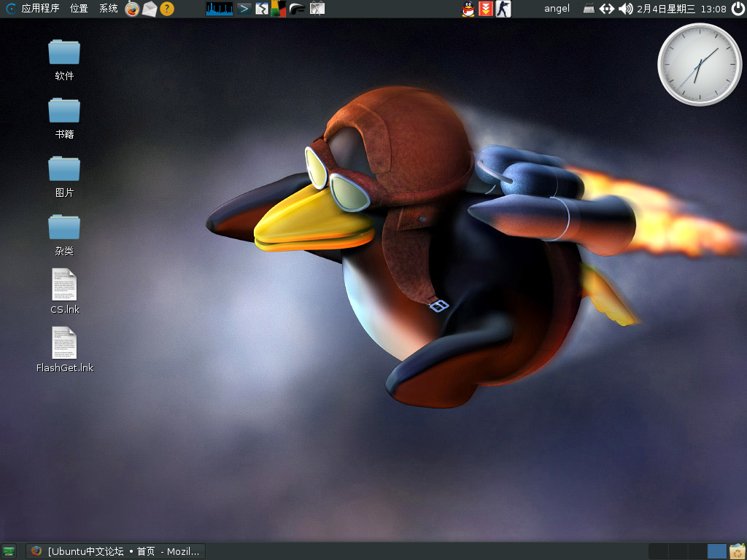747x560 pixels.
Task: Click the broken-window icon next to the terminal
Action: pyautogui.click(x=262, y=9)
